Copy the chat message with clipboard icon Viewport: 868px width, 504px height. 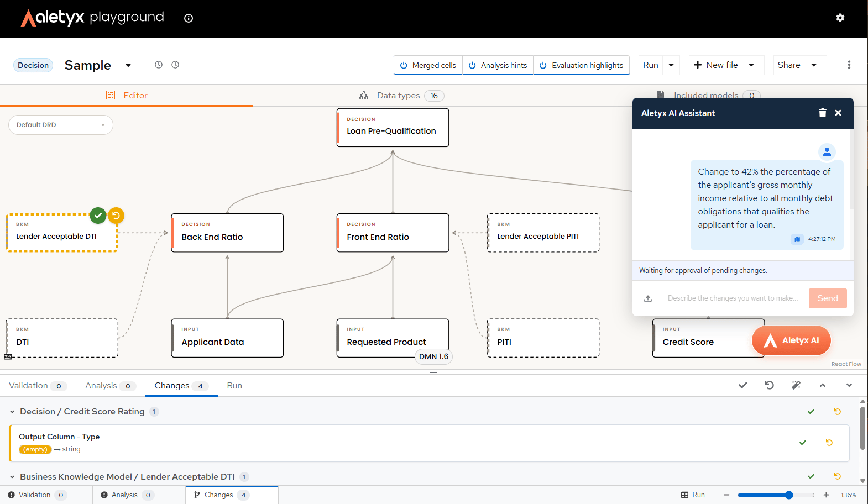797,239
